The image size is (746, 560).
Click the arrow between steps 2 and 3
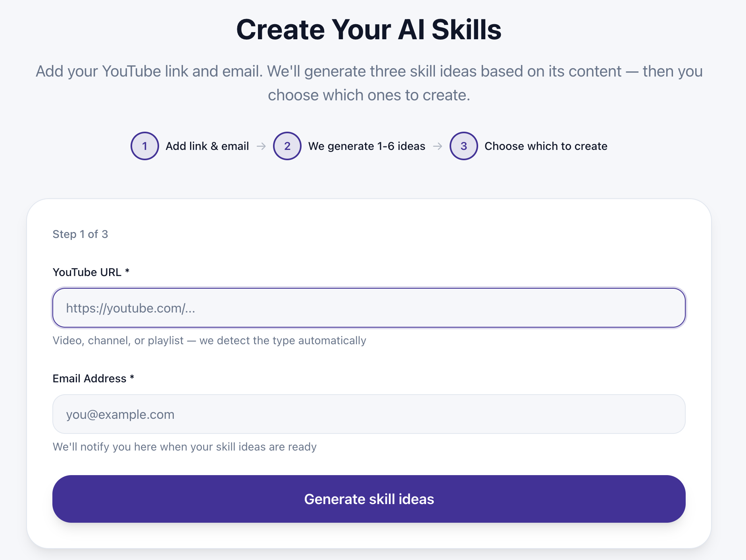click(438, 146)
